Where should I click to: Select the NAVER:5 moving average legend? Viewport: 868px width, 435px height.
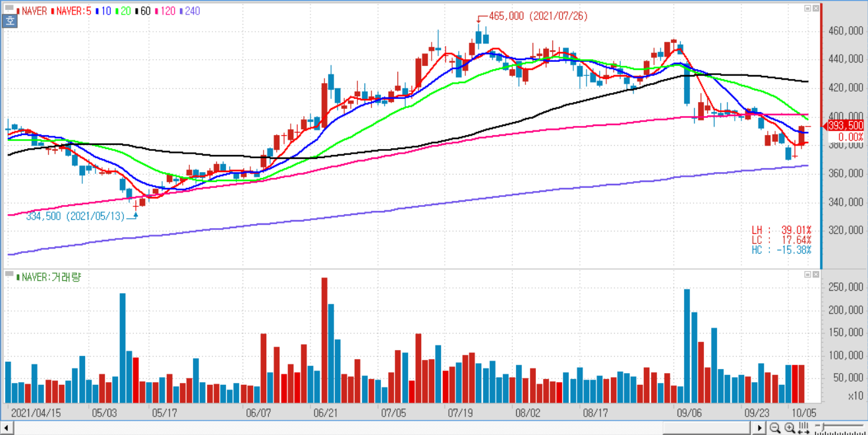tap(71, 11)
